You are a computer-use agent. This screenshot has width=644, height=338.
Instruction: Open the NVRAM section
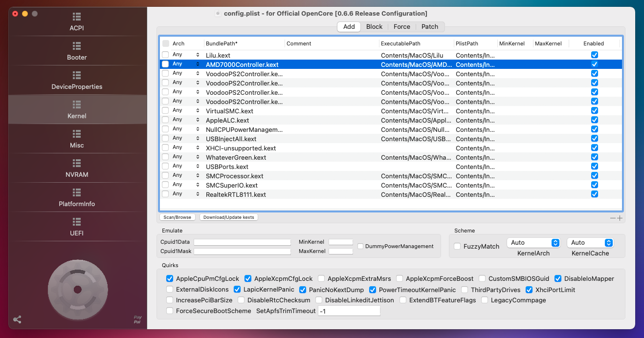pyautogui.click(x=77, y=168)
